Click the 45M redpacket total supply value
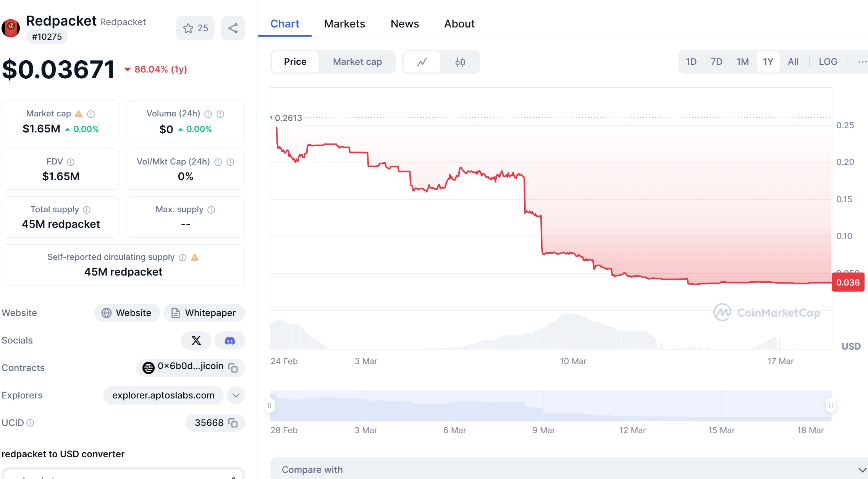Screen dimensions: 868x479 click(x=61, y=224)
